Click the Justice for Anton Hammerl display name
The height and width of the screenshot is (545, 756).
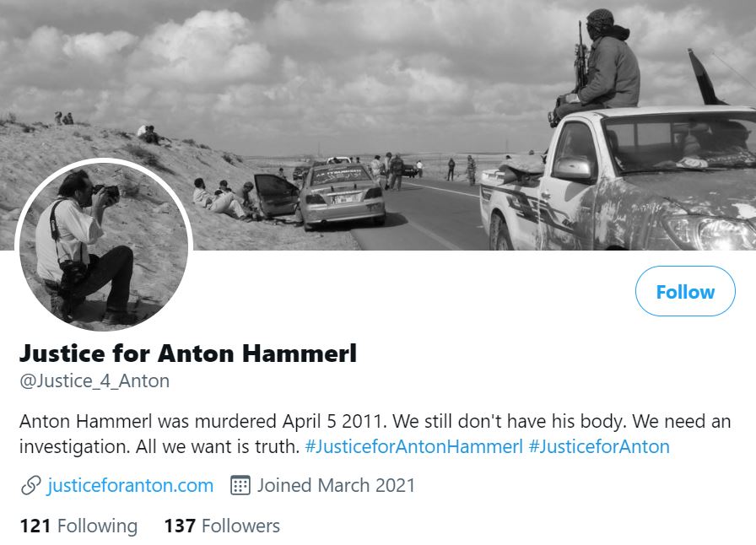(x=188, y=353)
